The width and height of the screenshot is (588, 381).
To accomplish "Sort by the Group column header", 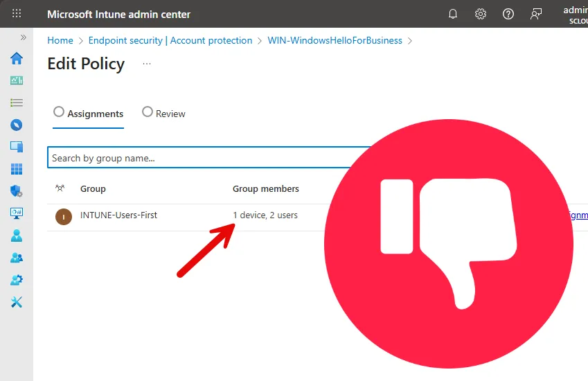I will [x=93, y=188].
